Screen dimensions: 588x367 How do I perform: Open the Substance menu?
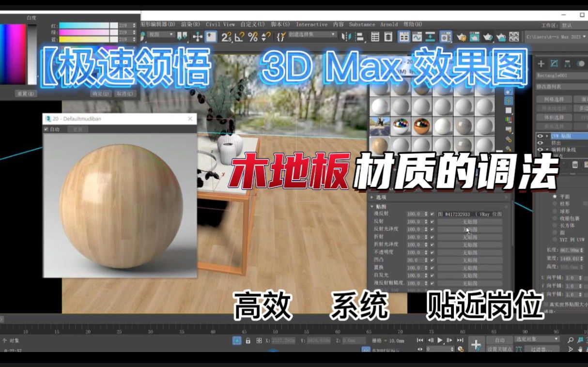(361, 24)
